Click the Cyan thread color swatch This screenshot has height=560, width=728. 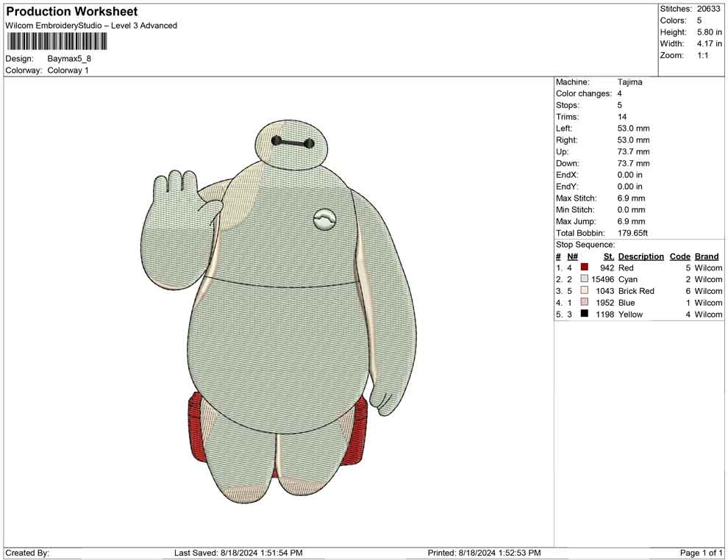(x=584, y=279)
